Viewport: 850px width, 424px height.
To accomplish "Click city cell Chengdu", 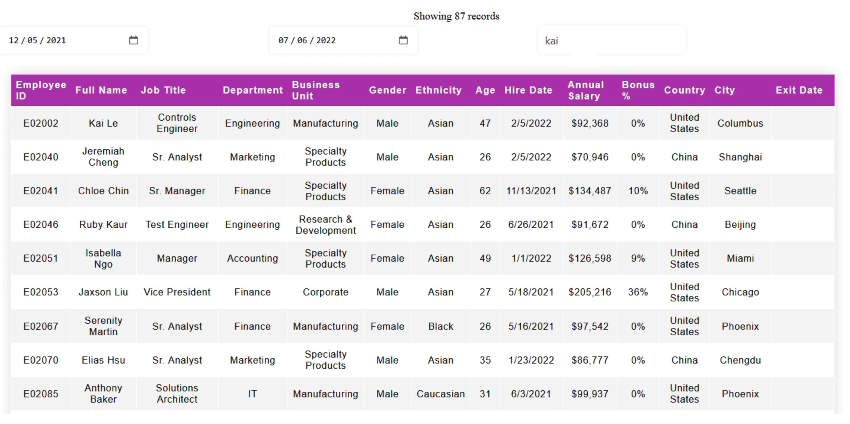I will [740, 360].
